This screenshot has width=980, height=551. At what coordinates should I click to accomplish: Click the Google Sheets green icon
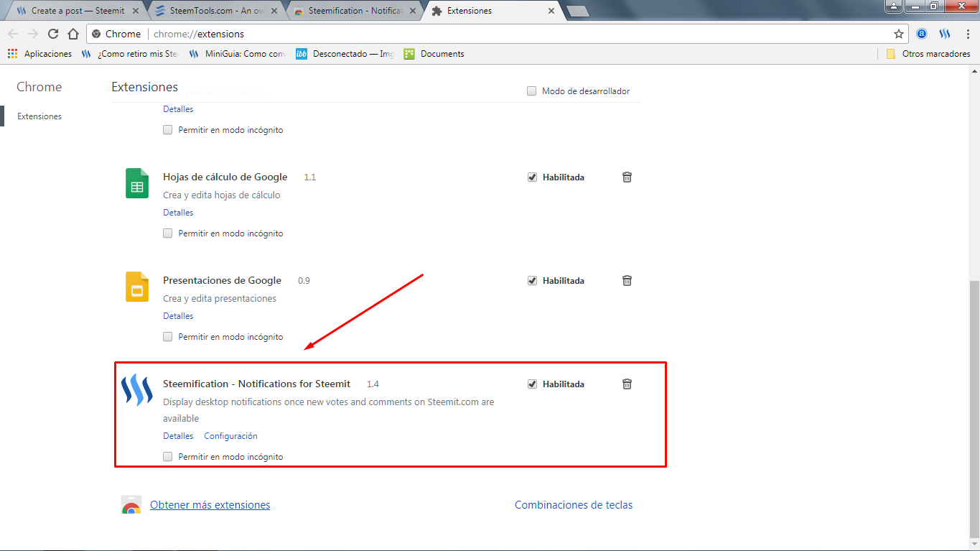pos(137,183)
